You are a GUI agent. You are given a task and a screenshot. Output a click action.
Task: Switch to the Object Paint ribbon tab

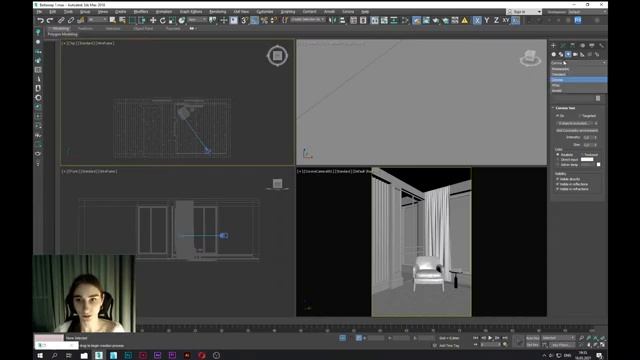click(143, 29)
